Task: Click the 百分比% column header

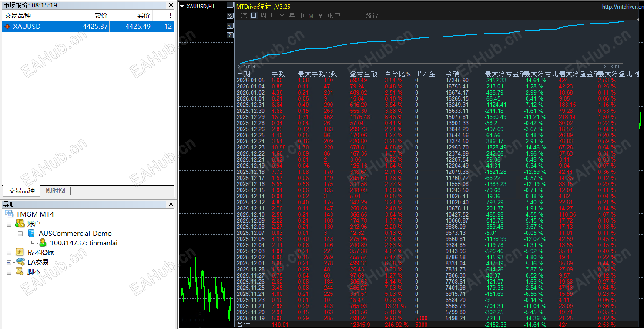Action: [398, 74]
